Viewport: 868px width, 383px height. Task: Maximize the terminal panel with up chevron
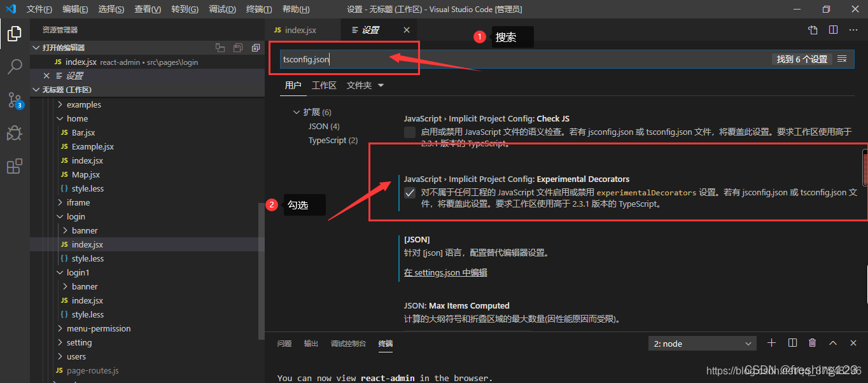(x=833, y=343)
